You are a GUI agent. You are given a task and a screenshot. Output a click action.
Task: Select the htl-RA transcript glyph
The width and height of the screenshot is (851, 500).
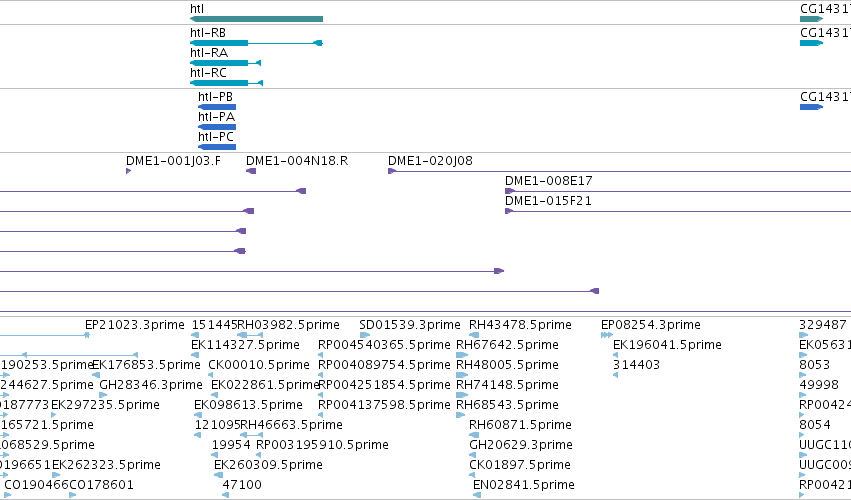coord(225,63)
